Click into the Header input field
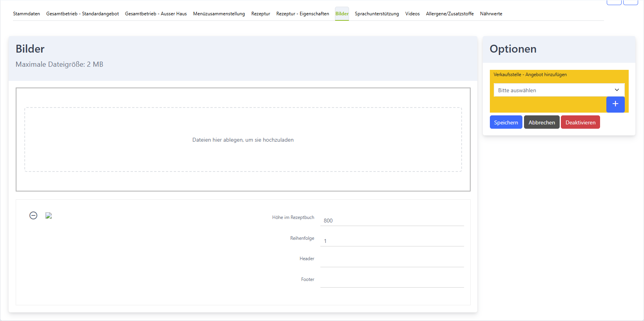 click(392, 261)
